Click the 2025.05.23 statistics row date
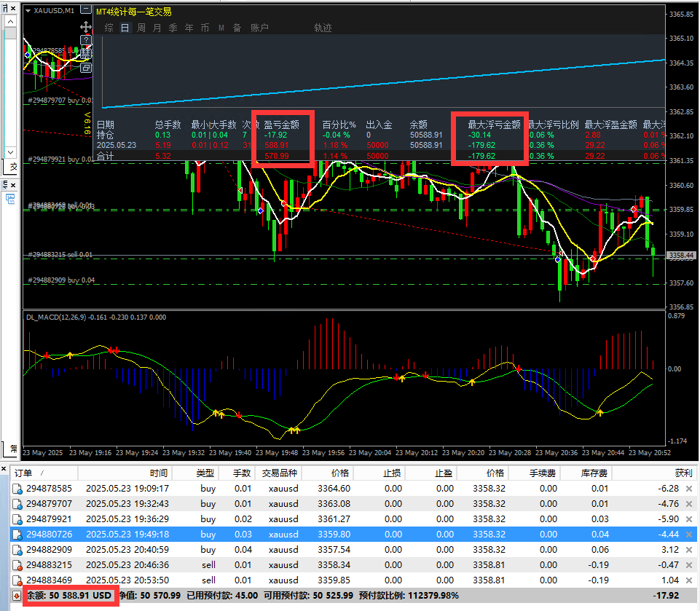 117,145
